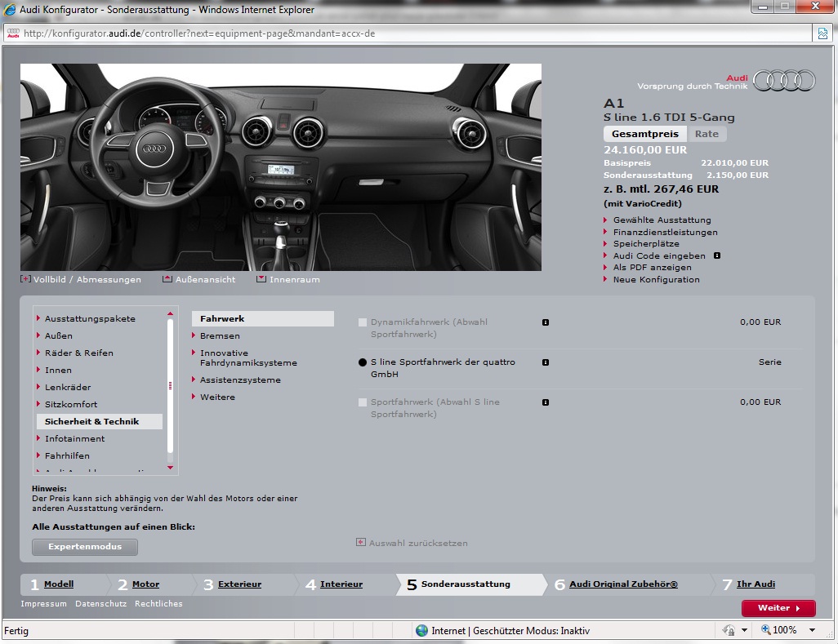Open dropdown arrow next to security icon
The width and height of the screenshot is (838, 644).
click(744, 631)
